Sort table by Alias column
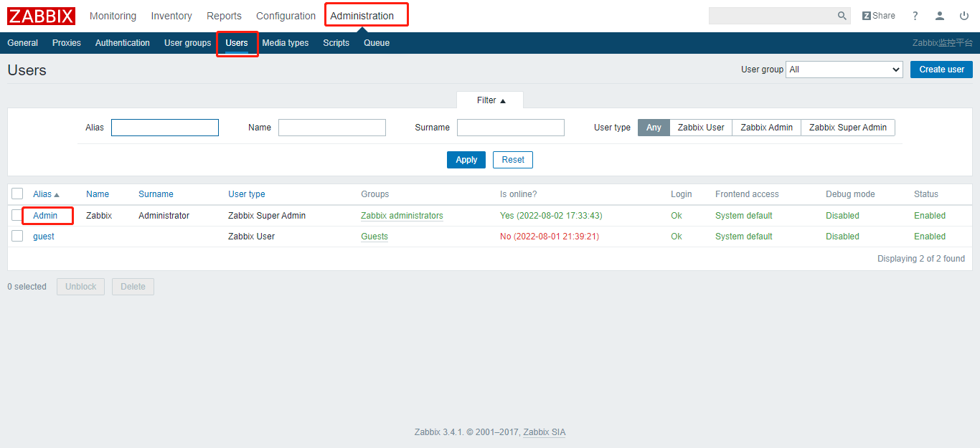Image resolution: width=980 pixels, height=448 pixels. (46, 194)
